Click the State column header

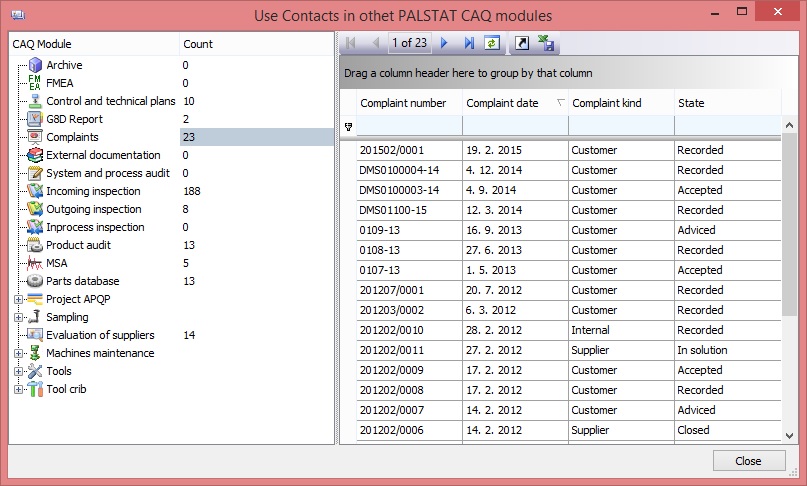(x=727, y=103)
